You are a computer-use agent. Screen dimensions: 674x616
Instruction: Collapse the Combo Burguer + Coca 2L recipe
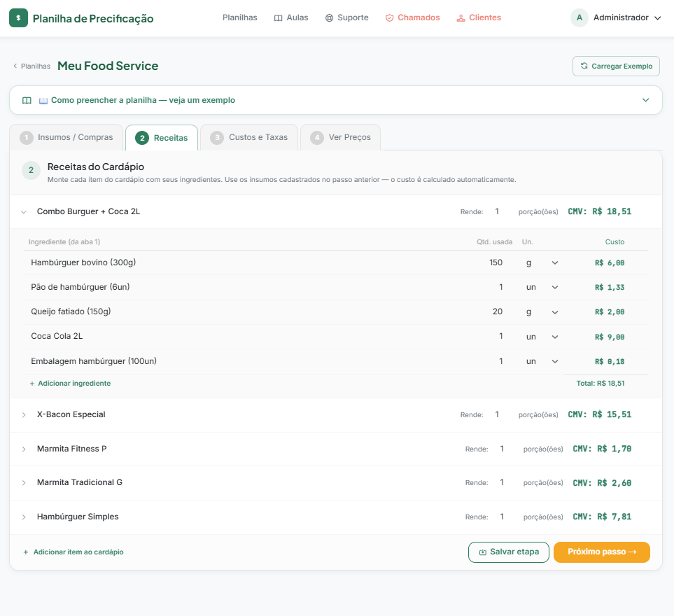click(24, 212)
